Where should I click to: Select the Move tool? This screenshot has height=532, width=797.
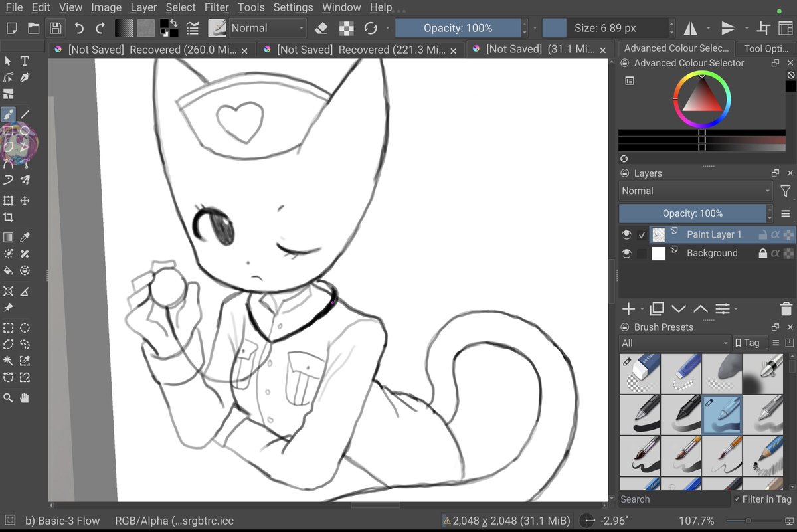25,201
